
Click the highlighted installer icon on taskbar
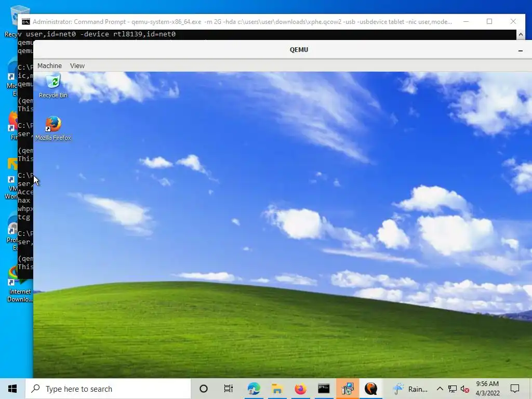[348, 389]
